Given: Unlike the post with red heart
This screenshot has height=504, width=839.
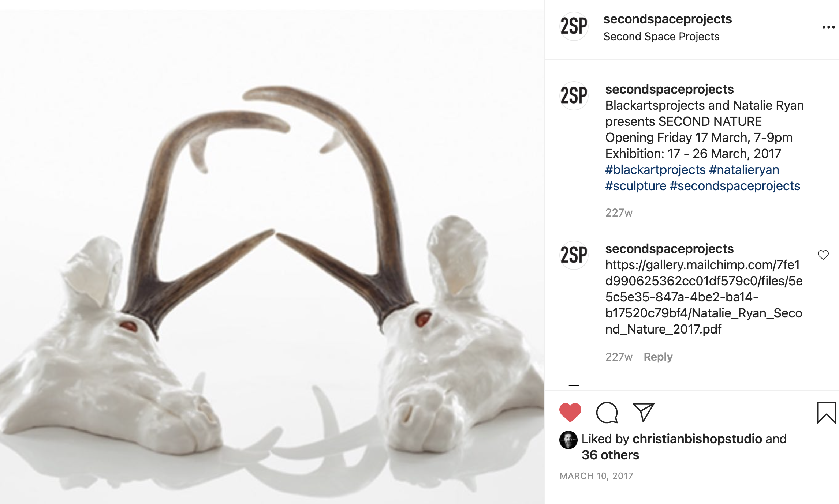Looking at the screenshot, I should pos(570,412).
